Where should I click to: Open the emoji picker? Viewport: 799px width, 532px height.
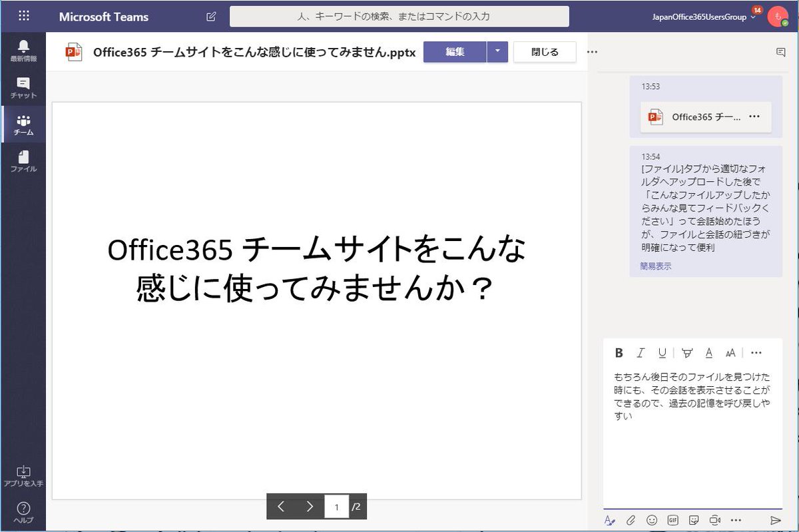coord(652,519)
